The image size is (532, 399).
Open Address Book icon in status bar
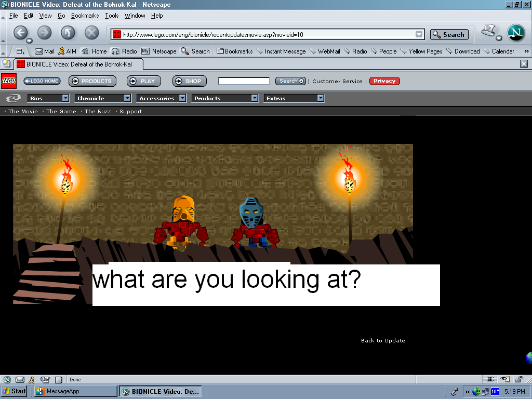point(58,380)
